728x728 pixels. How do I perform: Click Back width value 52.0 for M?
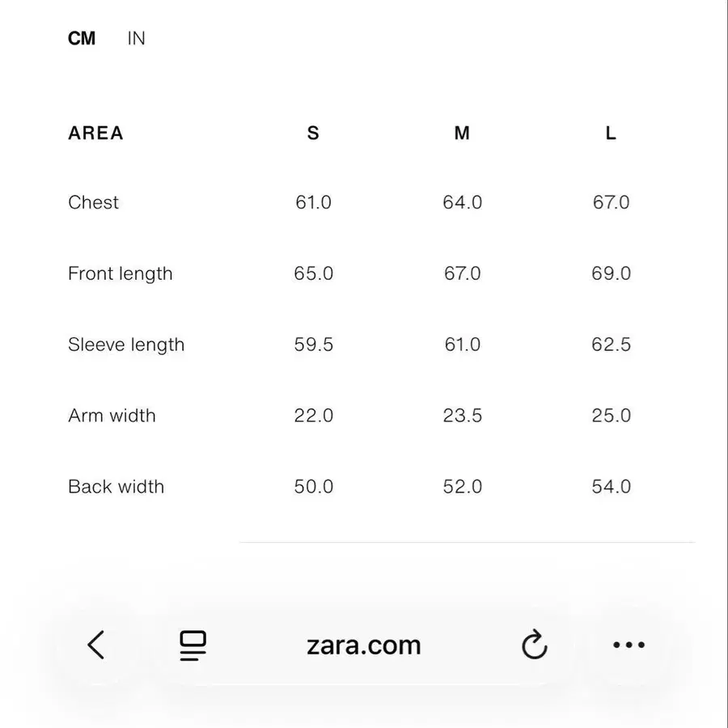click(462, 487)
